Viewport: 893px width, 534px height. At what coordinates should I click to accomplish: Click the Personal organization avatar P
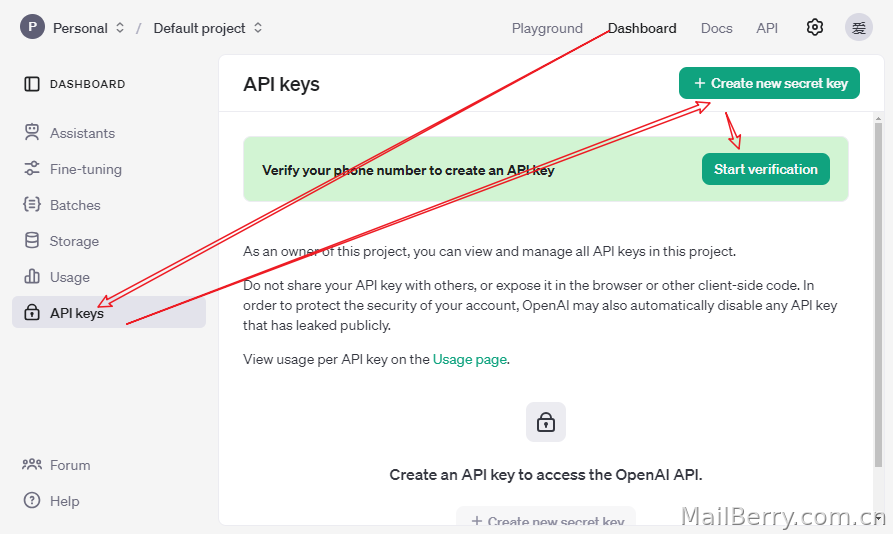coord(32,27)
